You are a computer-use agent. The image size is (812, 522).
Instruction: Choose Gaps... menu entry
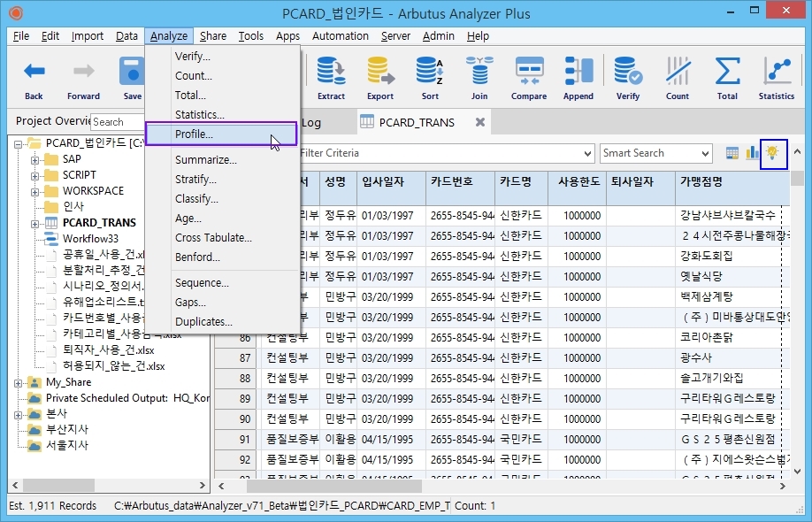(190, 303)
